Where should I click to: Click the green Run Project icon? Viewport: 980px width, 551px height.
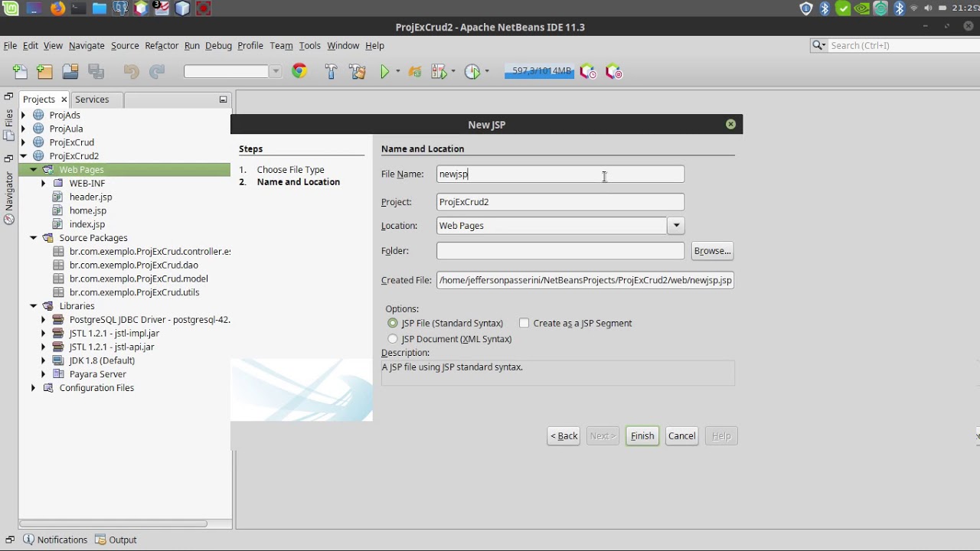(385, 72)
